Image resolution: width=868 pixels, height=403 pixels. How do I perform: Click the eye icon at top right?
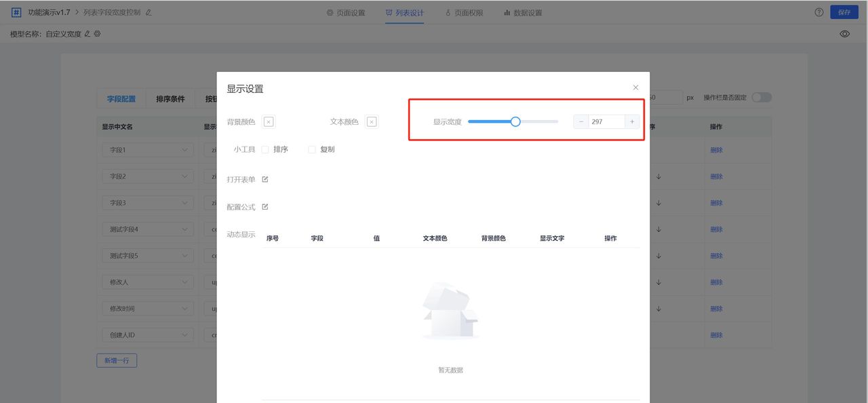844,33
